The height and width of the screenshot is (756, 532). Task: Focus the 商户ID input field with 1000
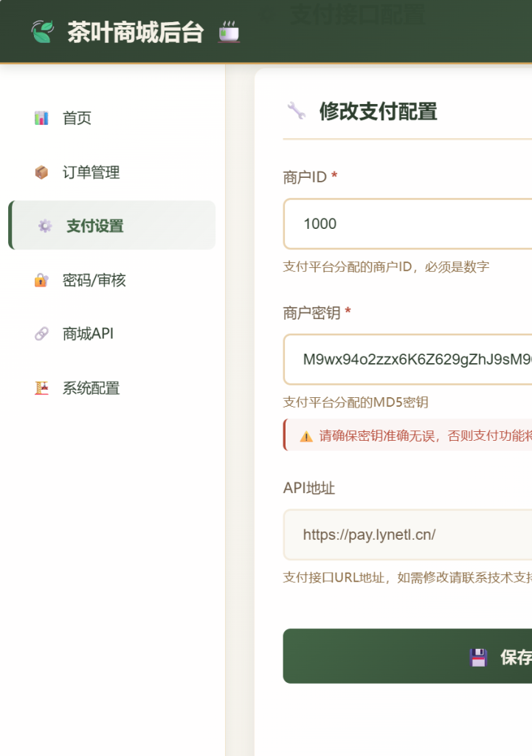tap(408, 224)
